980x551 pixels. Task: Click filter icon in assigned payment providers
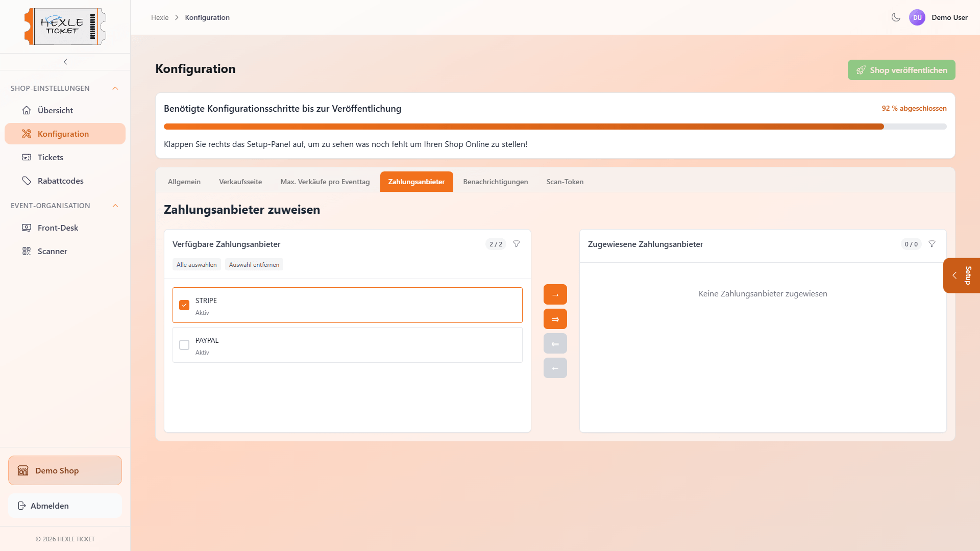(x=932, y=244)
